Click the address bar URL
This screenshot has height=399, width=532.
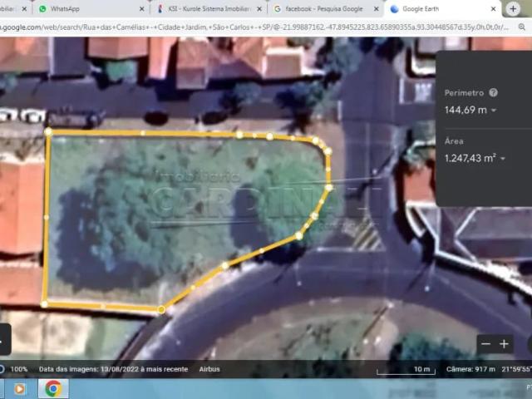[x=254, y=27]
